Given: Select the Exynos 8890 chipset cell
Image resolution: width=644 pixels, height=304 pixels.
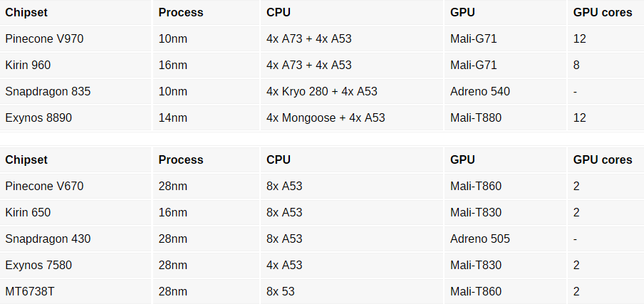Looking at the screenshot, I should click(76, 117).
